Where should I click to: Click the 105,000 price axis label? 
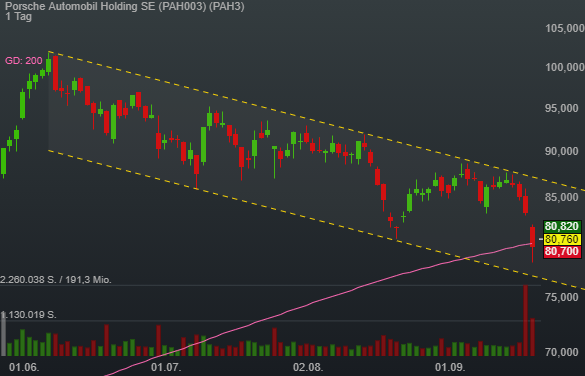pos(565,28)
